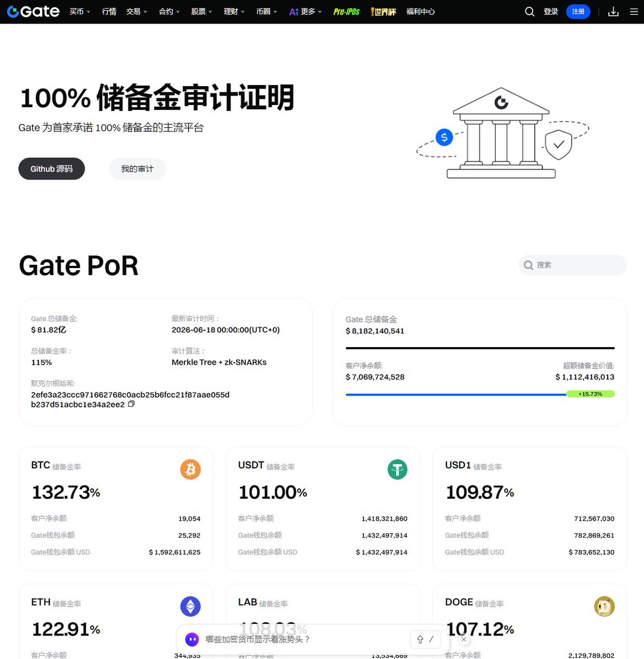The width and height of the screenshot is (644, 659).
Task: Click the BTC 132.73% reserve ratio
Action: click(66, 492)
